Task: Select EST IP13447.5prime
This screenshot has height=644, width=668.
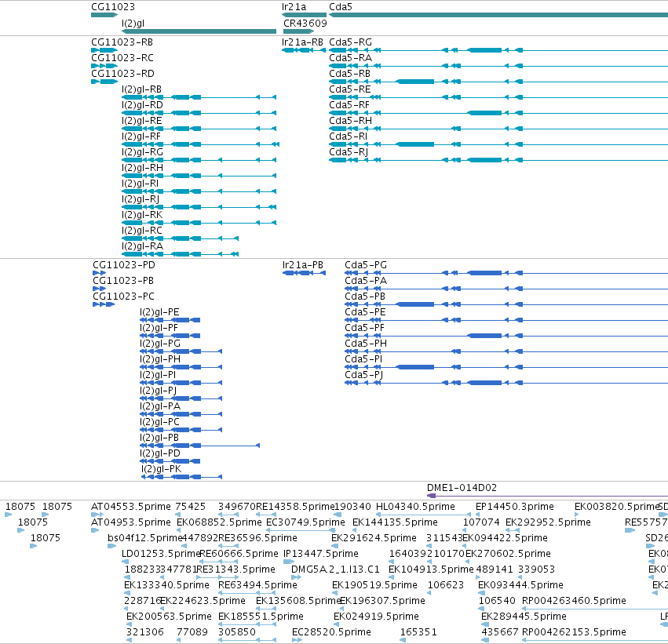Action: coord(321,554)
